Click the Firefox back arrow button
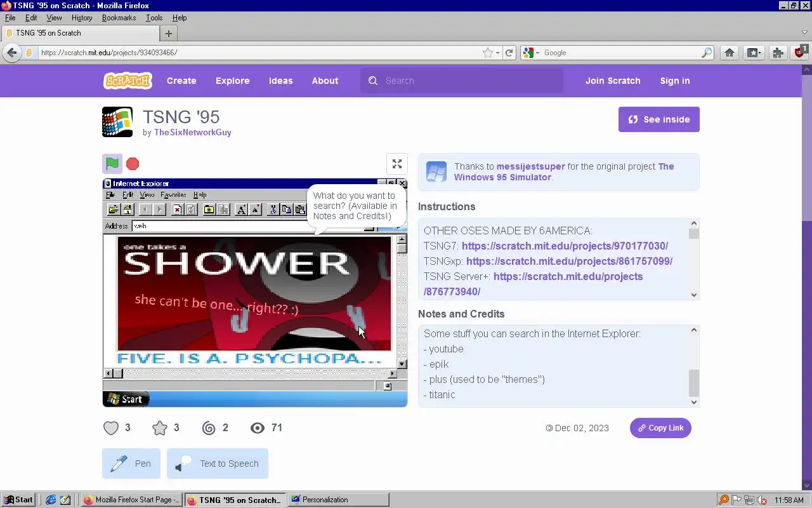The height and width of the screenshot is (508, 812). [x=12, y=53]
